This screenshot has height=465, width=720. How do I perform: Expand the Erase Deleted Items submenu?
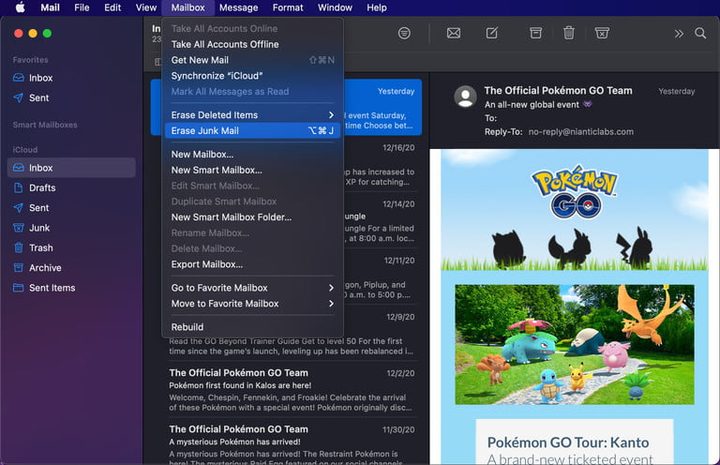coord(331,115)
